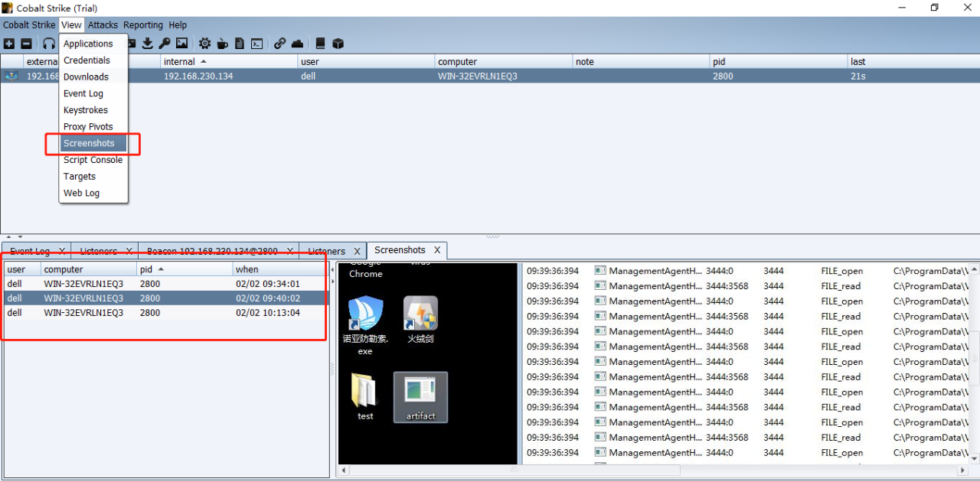Click the chain link icon to host a file
This screenshot has width=980, height=482.
[280, 44]
